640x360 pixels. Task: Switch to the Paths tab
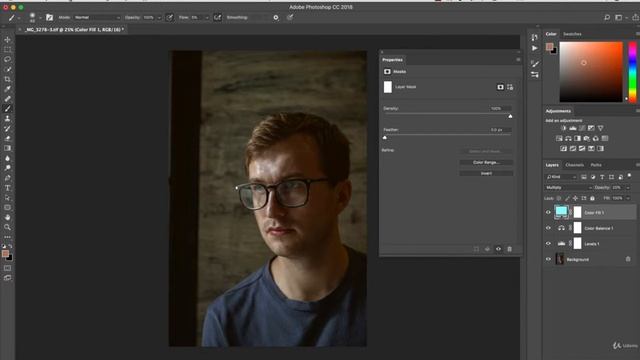tap(596, 165)
